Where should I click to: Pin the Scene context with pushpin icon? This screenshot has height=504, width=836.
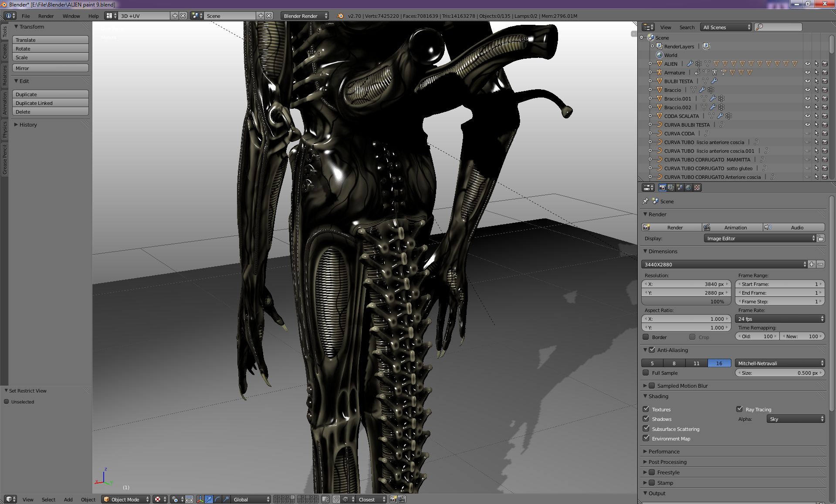pyautogui.click(x=646, y=201)
